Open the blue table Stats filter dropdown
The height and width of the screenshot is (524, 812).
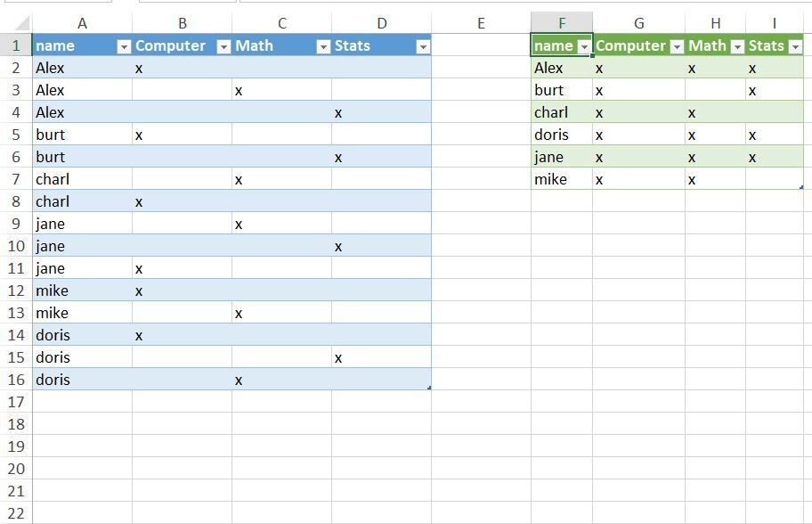click(423, 47)
